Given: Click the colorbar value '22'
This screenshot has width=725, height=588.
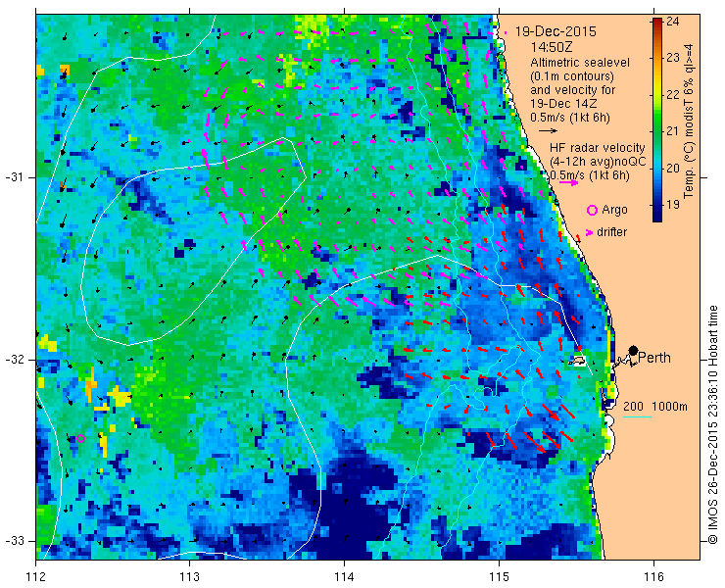Looking at the screenshot, I should (x=673, y=94).
